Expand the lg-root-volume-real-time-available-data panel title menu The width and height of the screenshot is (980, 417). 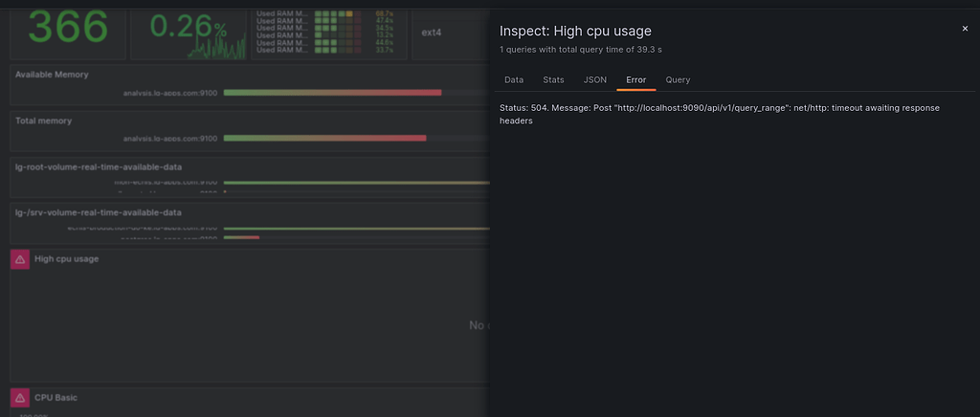coord(99,166)
